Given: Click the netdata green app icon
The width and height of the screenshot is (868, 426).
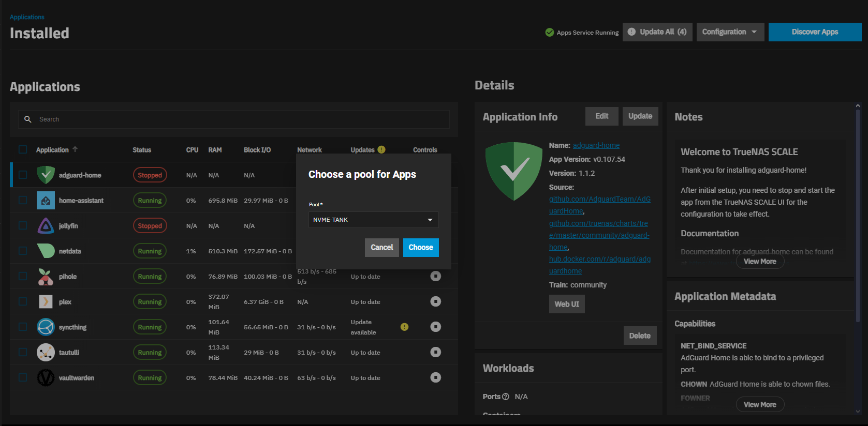Looking at the screenshot, I should tap(46, 251).
